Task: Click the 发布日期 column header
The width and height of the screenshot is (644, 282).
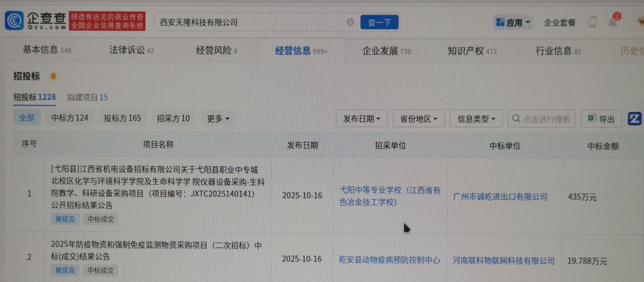Action: [303, 145]
